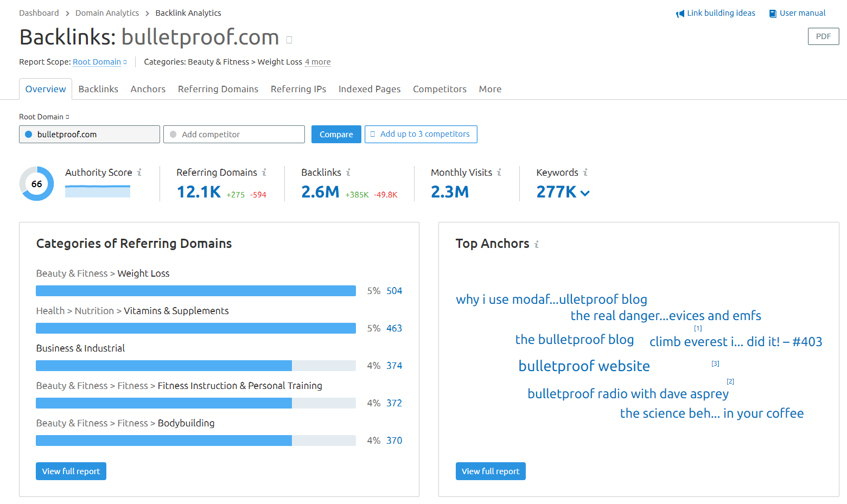This screenshot has width=847, height=504.
Task: Click Add up to 3 competitors button
Action: 421,134
